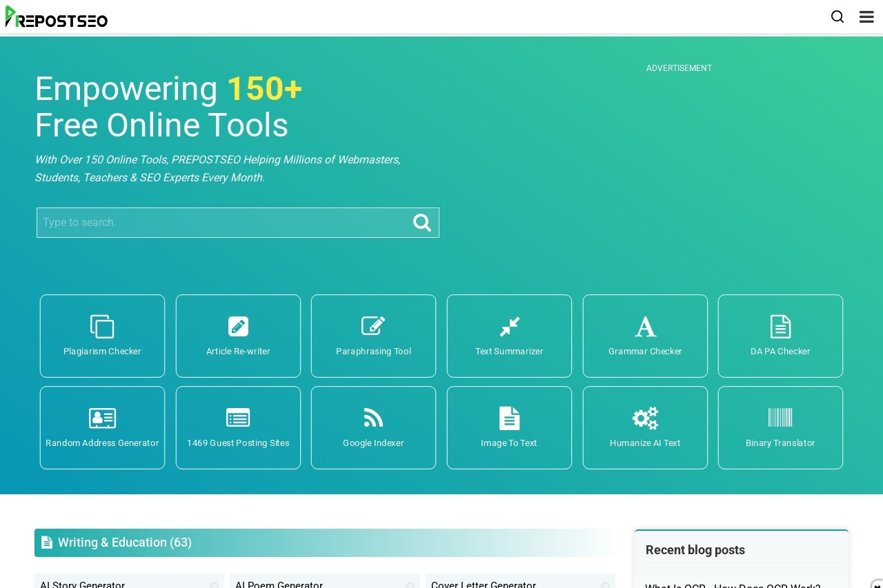Click the magnifier button in the search box

coord(422,223)
